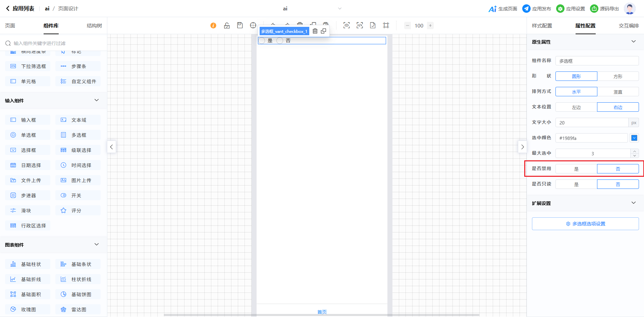Set 是否禁用 to 是
This screenshot has width=644, height=317.
tap(576, 169)
